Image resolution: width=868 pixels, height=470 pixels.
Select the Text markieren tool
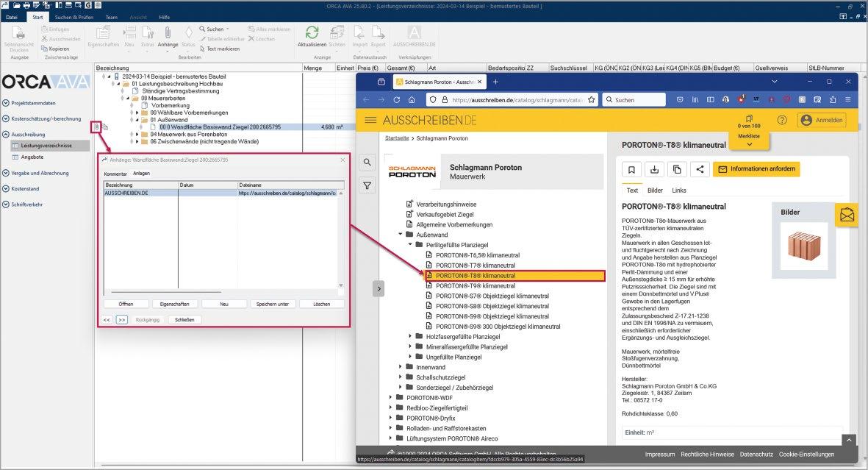pyautogui.click(x=220, y=49)
